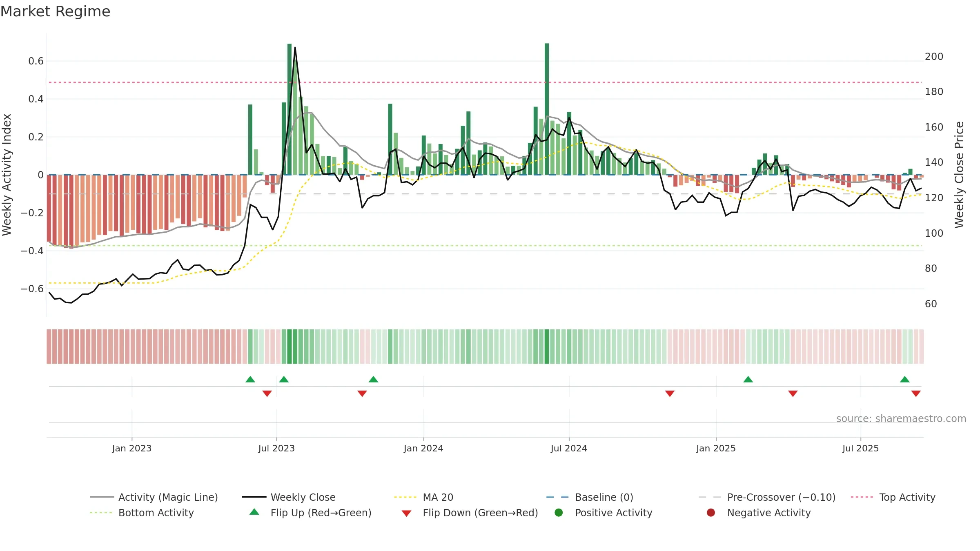This screenshot has height=551, width=980.
Task: Click the Weekly Close price peak above 200
Action: click(295, 47)
